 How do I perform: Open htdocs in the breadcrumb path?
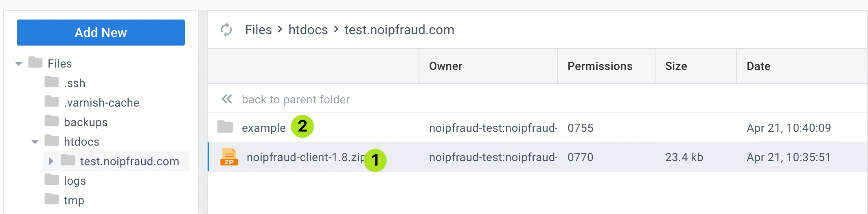(x=308, y=30)
